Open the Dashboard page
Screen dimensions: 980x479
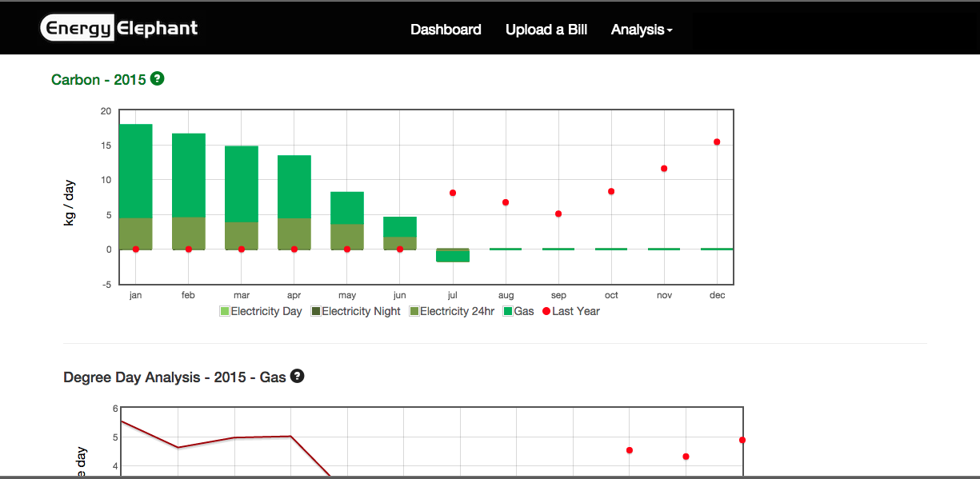pyautogui.click(x=446, y=30)
